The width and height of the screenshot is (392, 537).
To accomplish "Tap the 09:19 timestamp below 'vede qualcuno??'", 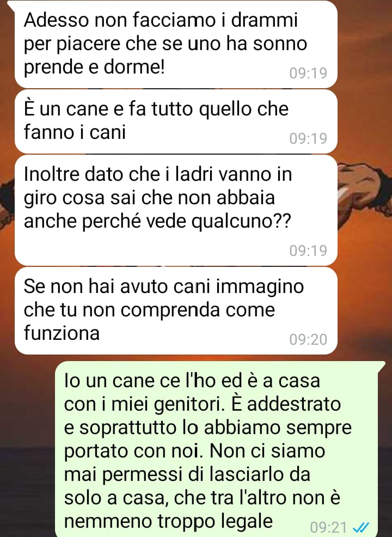I will click(x=308, y=251).
